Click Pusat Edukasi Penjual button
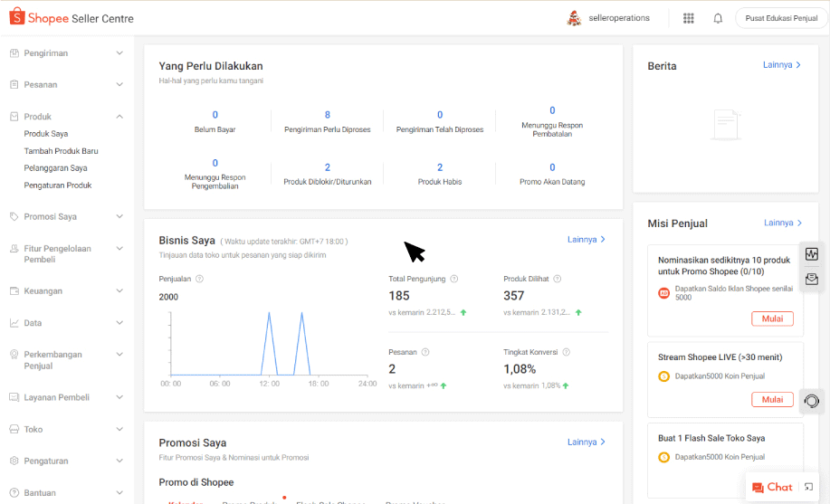This screenshot has width=830, height=504. pyautogui.click(x=775, y=18)
